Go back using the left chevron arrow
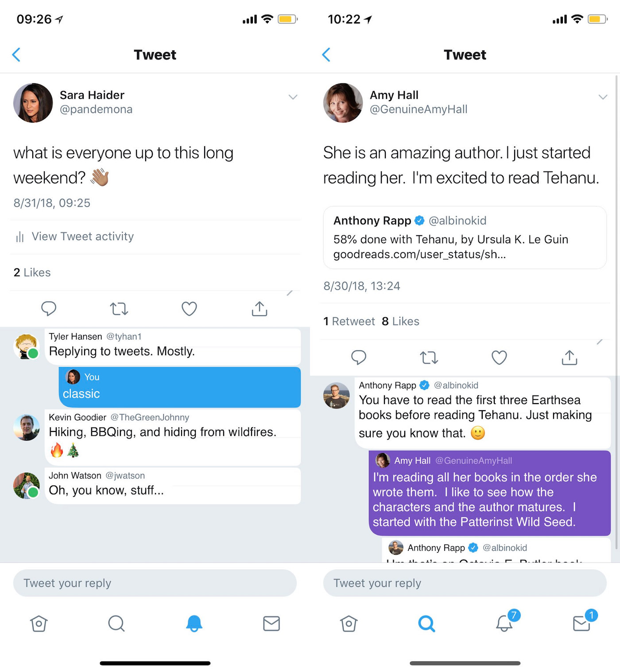Screen dimensions: 620x672 click(x=16, y=54)
